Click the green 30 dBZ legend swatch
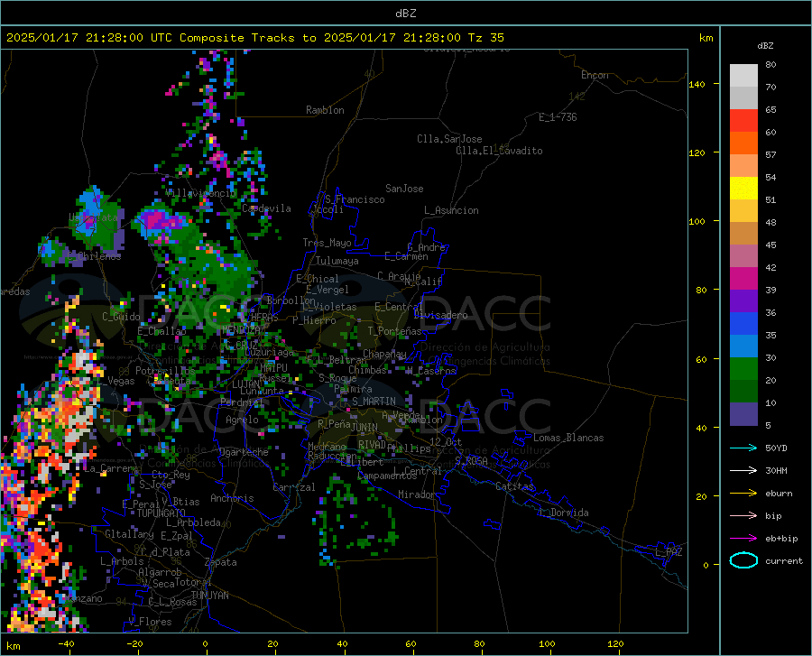 click(743, 368)
